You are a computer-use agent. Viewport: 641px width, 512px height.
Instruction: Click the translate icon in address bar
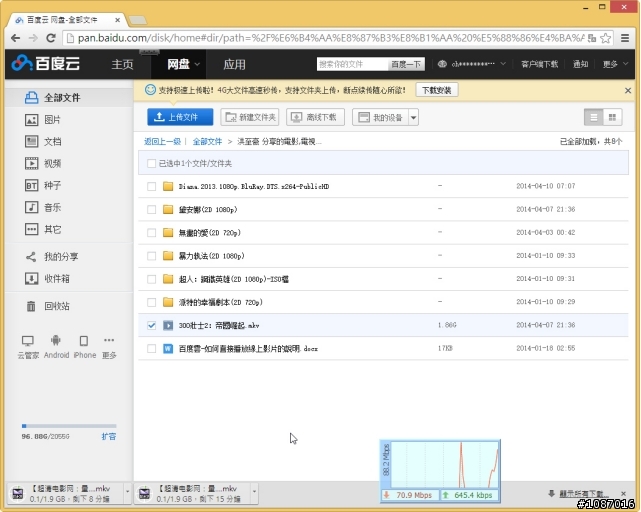click(x=592, y=38)
